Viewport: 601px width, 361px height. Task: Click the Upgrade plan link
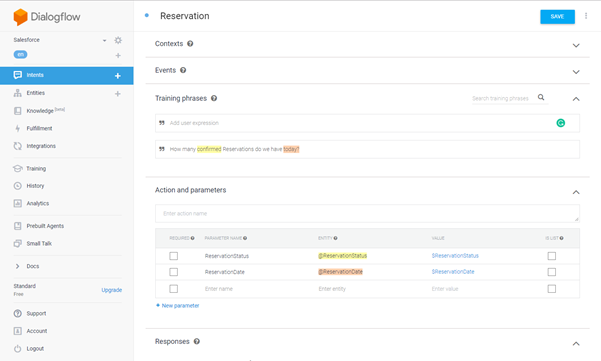[x=112, y=290]
